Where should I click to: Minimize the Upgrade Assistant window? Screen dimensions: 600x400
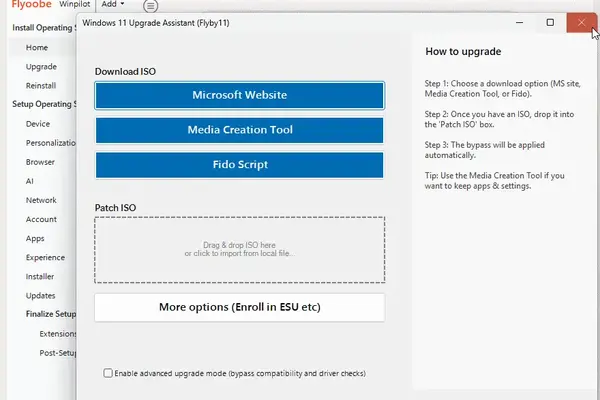[x=519, y=21]
